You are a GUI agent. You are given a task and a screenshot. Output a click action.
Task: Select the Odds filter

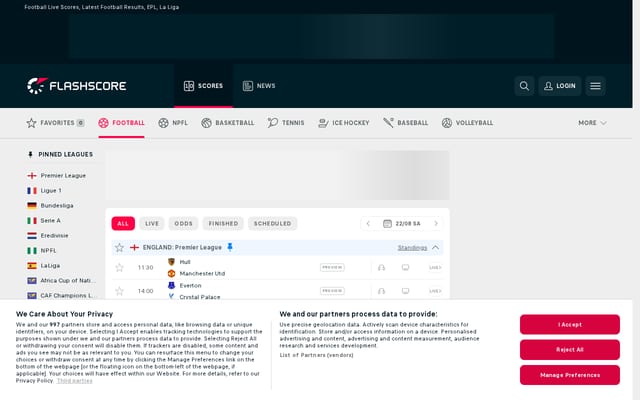click(x=183, y=224)
